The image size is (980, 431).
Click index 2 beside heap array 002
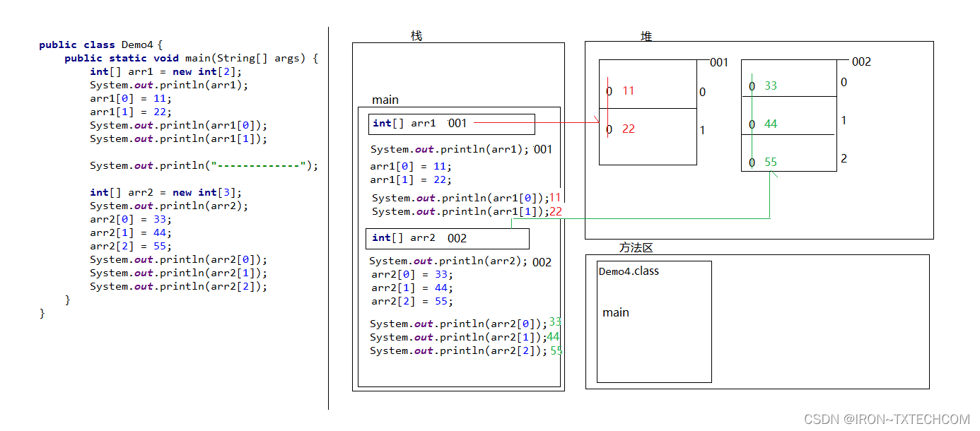point(844,159)
